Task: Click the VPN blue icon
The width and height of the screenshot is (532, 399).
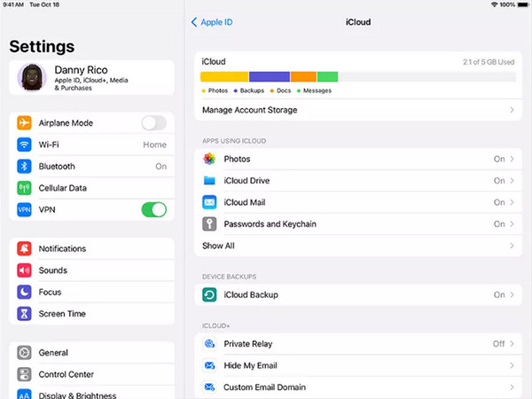Action: (x=24, y=209)
